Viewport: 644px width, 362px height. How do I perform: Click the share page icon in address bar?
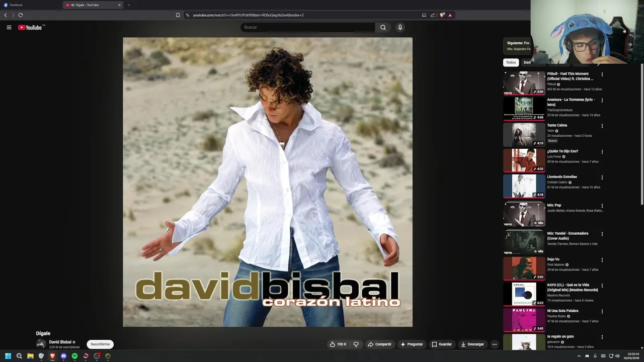click(x=433, y=15)
